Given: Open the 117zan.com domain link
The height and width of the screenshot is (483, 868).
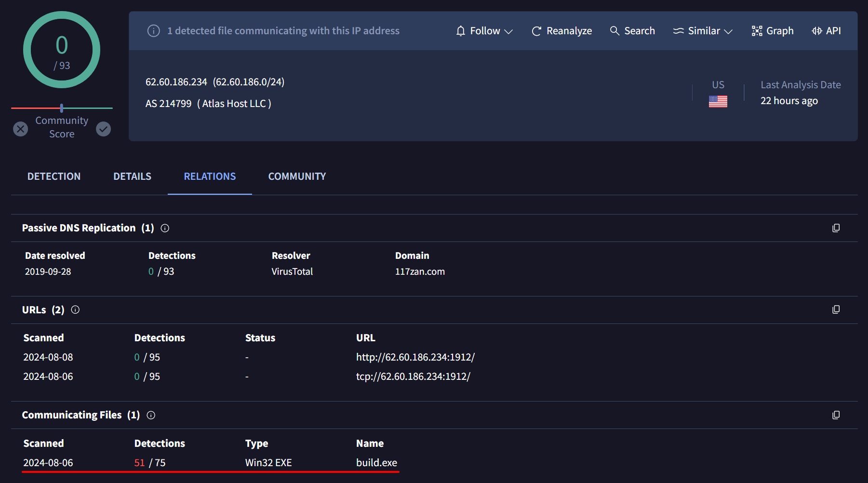Looking at the screenshot, I should (x=420, y=271).
